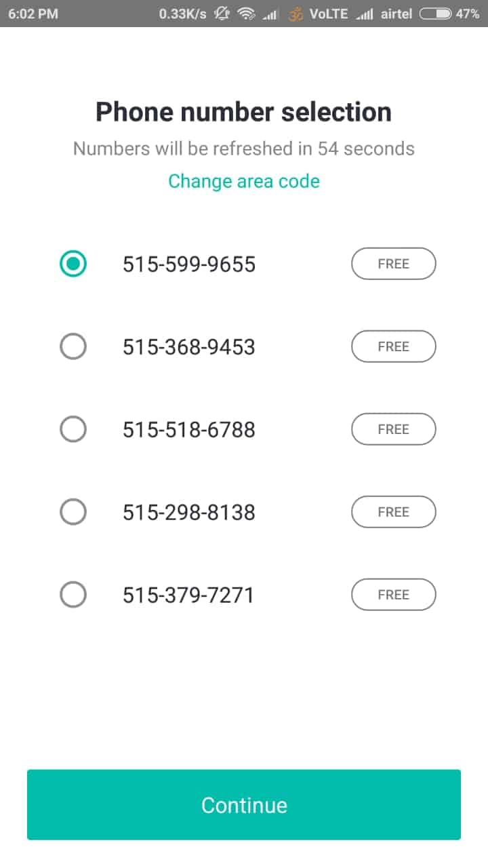Select the 515-518-6788 radio button

coord(73,429)
